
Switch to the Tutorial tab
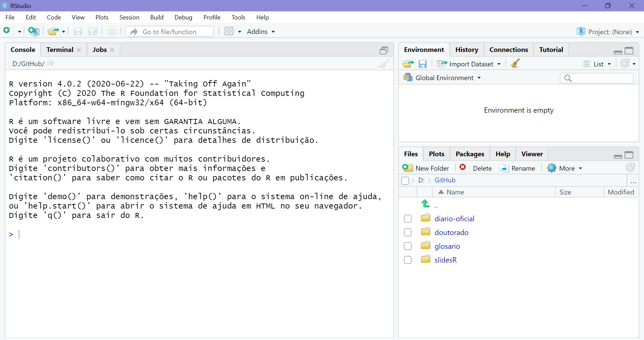pos(551,50)
